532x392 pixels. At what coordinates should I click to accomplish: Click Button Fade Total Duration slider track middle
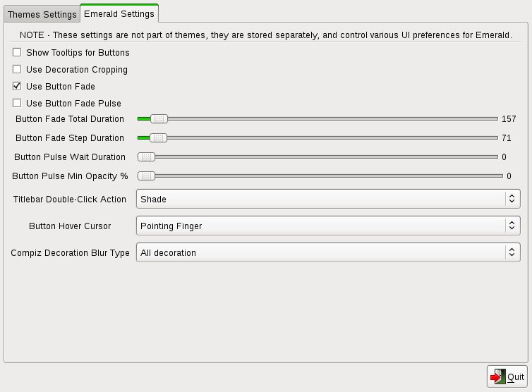[x=318, y=118]
